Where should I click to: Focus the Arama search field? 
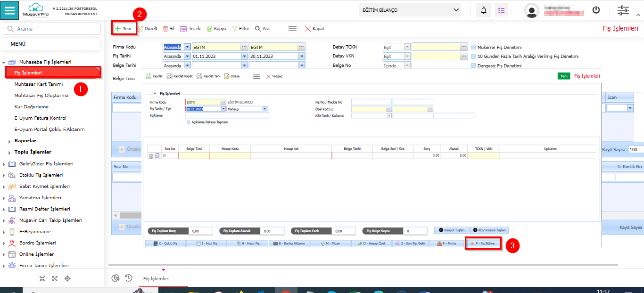coord(52,29)
